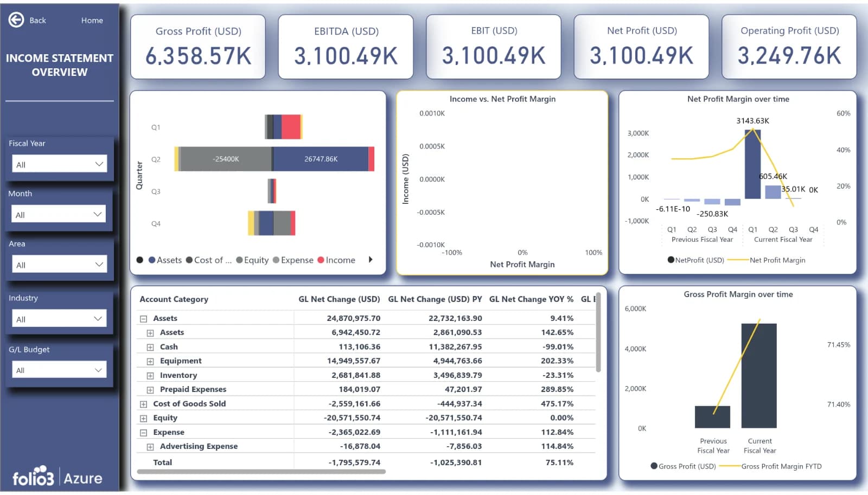Screen dimensions: 868x495
Task: Click Income vs. Net Profit Margin title
Action: 502,99
